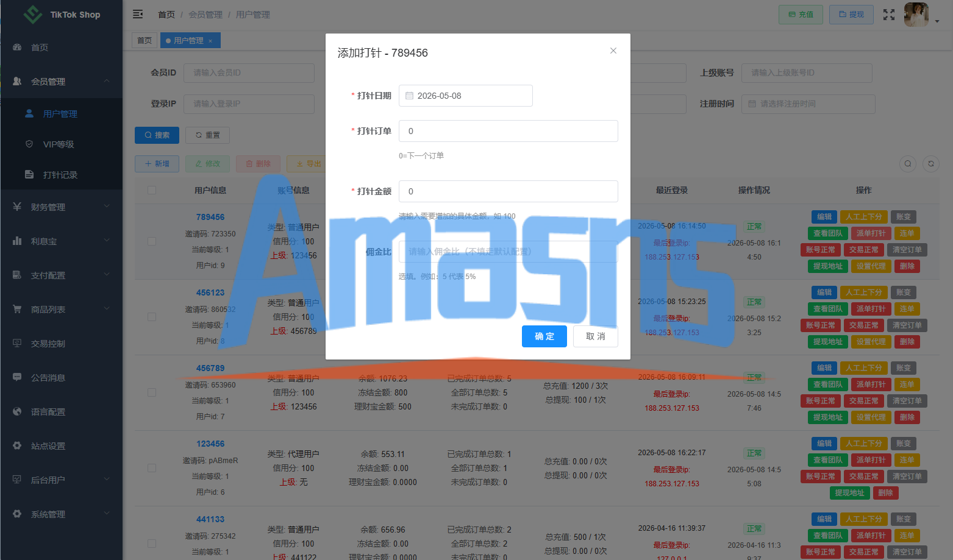Check the row checkbox for user 456123
This screenshot has width=953, height=560.
[152, 317]
